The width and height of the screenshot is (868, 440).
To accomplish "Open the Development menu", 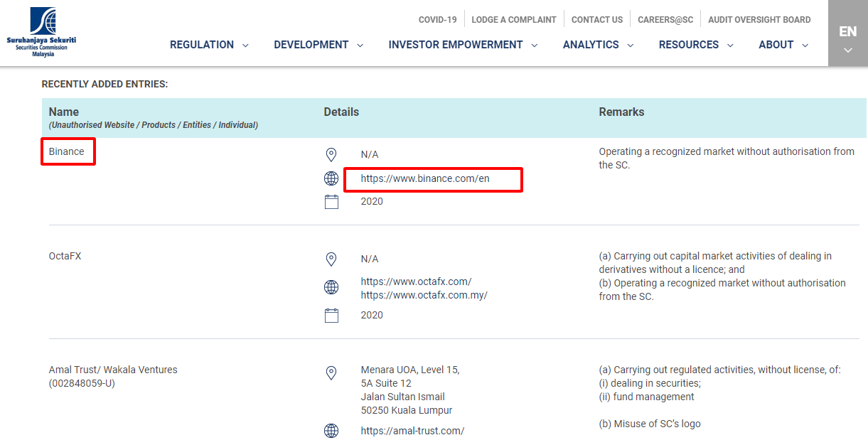I will coord(311,45).
